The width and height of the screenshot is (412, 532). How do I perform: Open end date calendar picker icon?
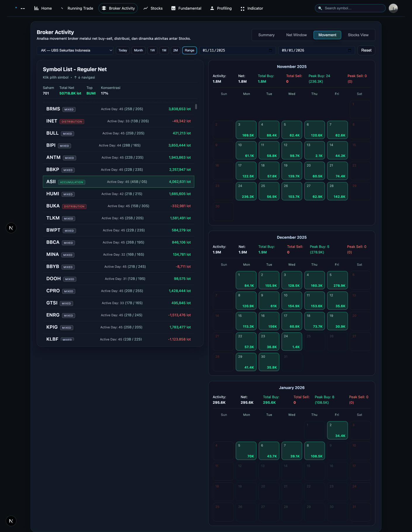pyautogui.click(x=349, y=51)
